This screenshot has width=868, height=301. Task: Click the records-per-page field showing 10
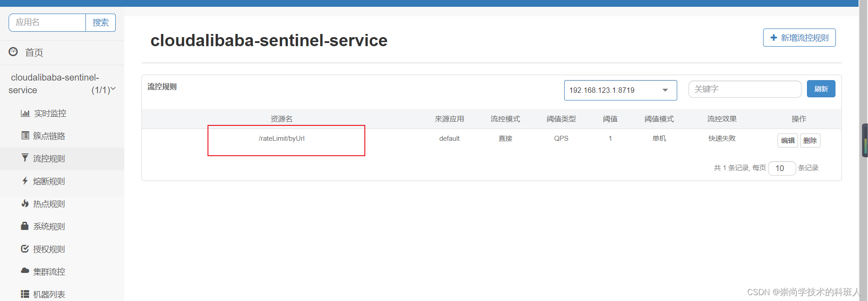(x=782, y=168)
